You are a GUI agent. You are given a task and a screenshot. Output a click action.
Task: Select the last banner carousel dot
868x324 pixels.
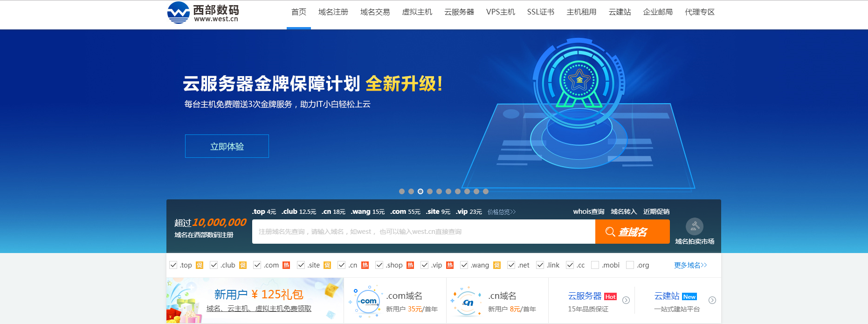coord(486,191)
